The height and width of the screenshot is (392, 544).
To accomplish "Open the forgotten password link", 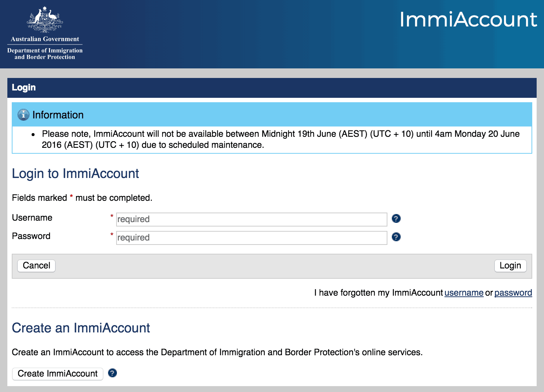I will [x=513, y=293].
